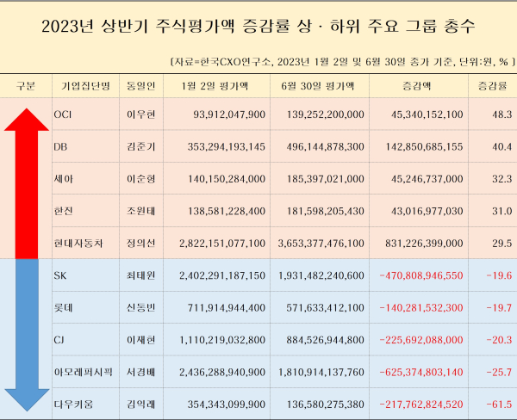Click the 롯데 row name 신동빈
Image resolution: width=517 pixels, height=420 pixels.
coord(140,307)
